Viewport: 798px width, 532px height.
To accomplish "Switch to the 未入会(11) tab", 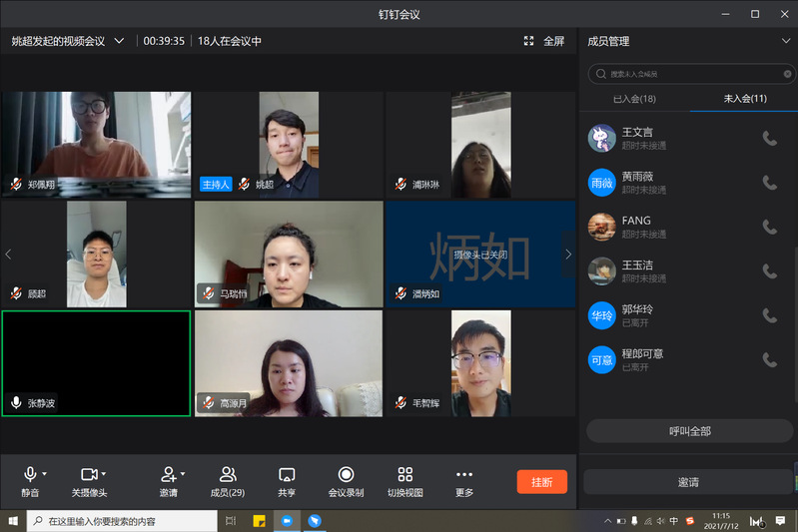I will (x=744, y=99).
